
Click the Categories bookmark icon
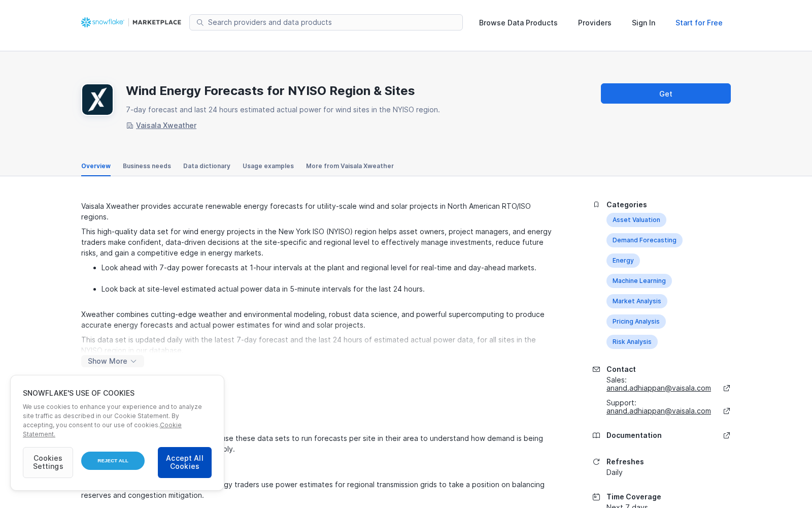click(596, 205)
